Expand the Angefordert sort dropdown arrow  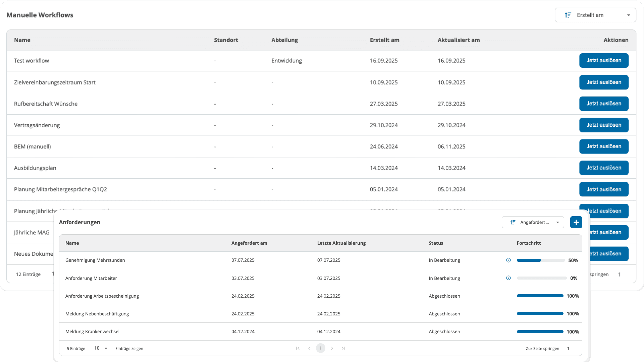click(558, 222)
